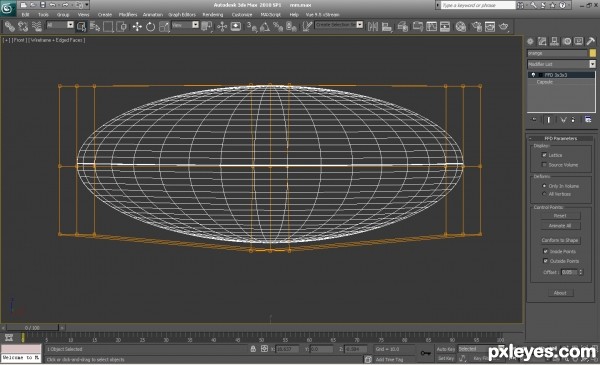Open the Rendering menu
The width and height of the screenshot is (600, 365).
[213, 15]
